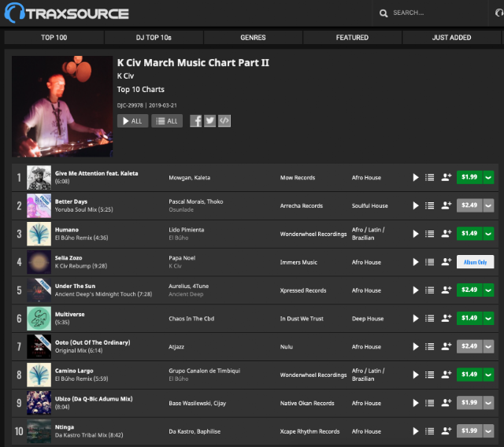504x447 pixels.
Task: Queue ALL chart tracks
Action: click(x=167, y=121)
